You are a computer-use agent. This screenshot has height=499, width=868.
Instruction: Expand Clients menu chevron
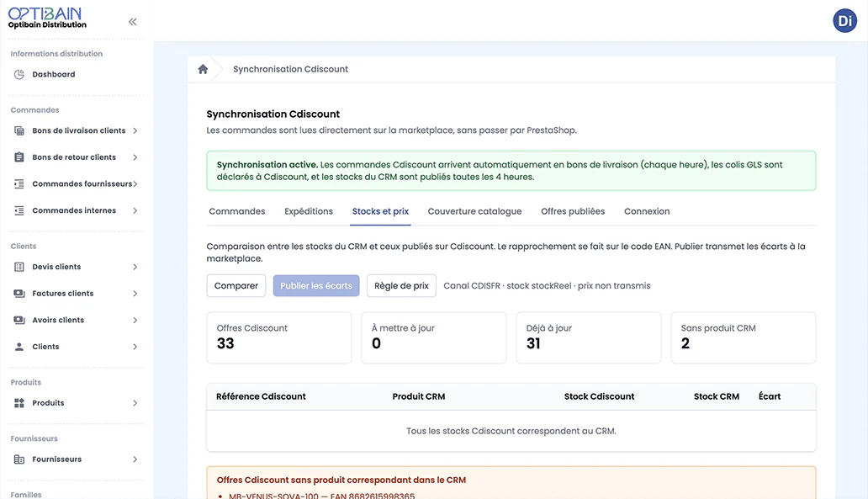point(135,347)
